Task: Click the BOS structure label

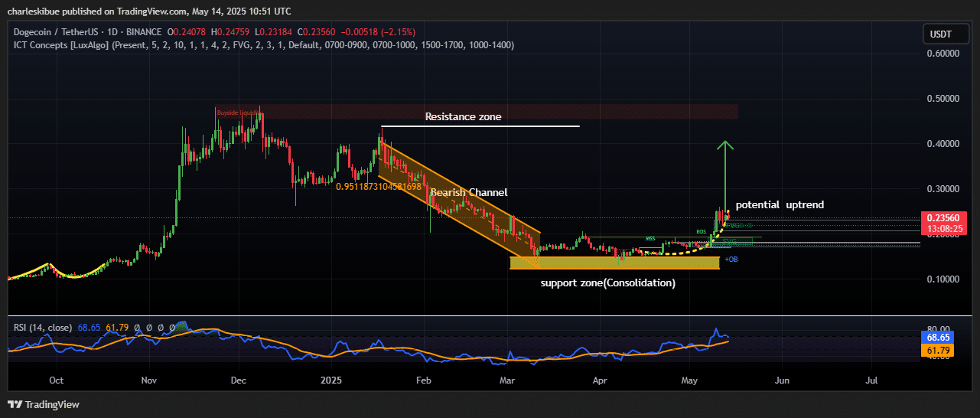Action: pyautogui.click(x=700, y=231)
